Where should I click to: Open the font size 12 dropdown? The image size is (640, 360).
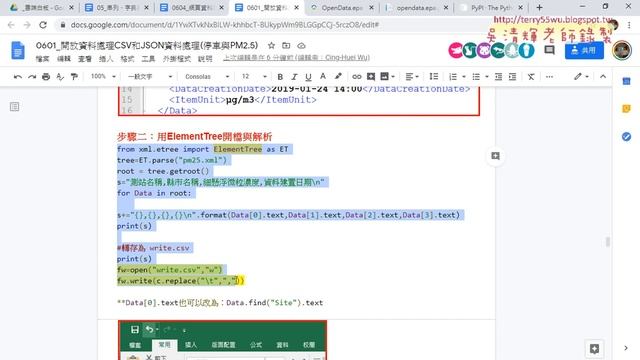(x=254, y=77)
